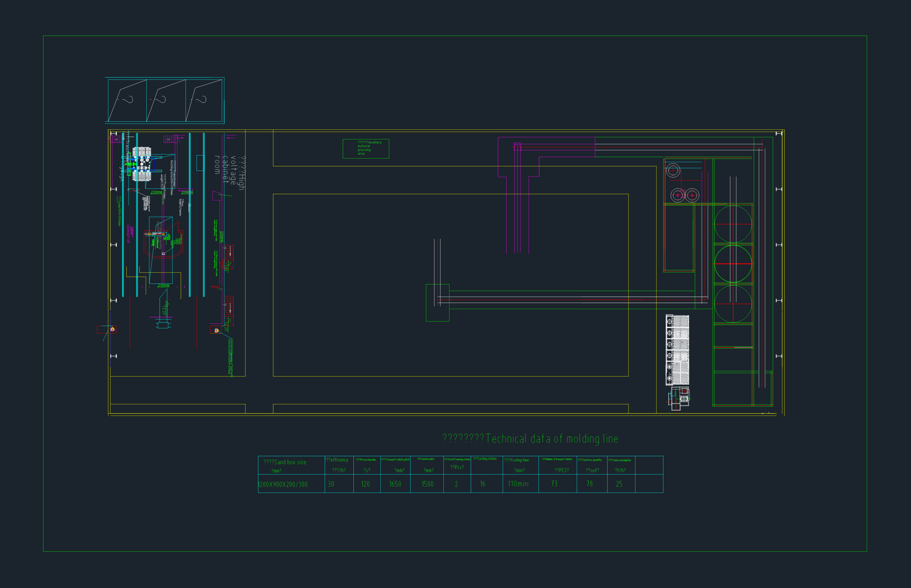
Task: Click the Cooling time header cell
Action: 521,465
